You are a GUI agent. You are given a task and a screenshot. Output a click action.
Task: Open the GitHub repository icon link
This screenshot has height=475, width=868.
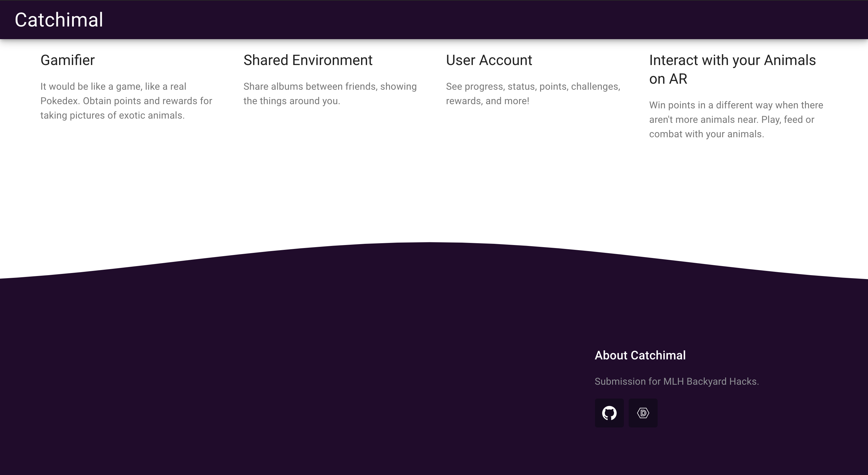pos(609,413)
